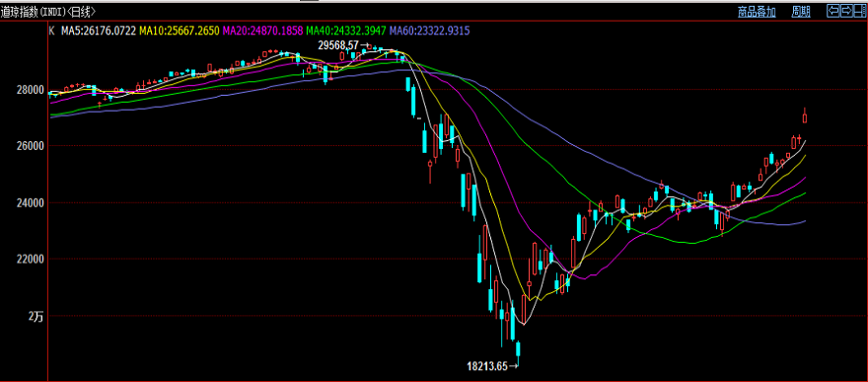Click the right arrow navigation icon
868x382 pixels.
(x=847, y=11)
